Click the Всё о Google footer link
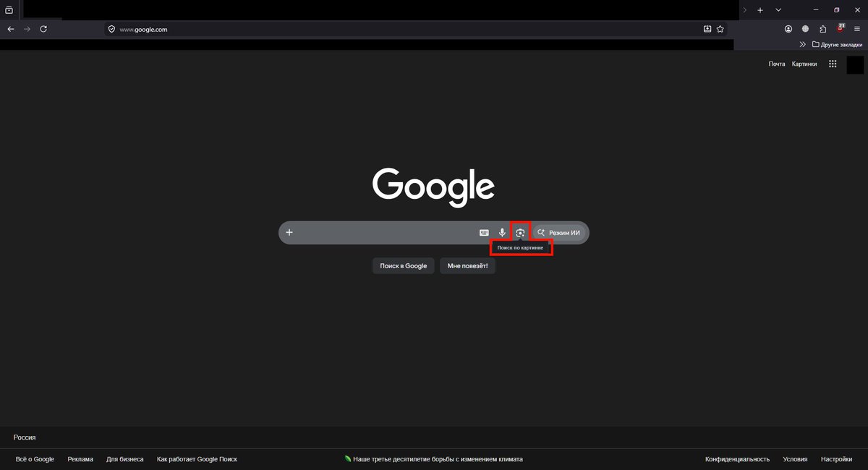The height and width of the screenshot is (470, 868). tap(35, 459)
